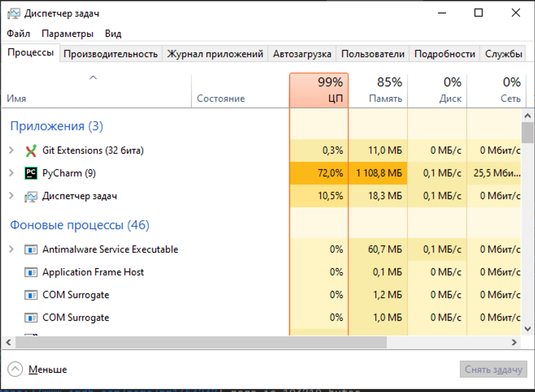Maximize the Task Manager window
535x392 pixels.
[x=479, y=13]
